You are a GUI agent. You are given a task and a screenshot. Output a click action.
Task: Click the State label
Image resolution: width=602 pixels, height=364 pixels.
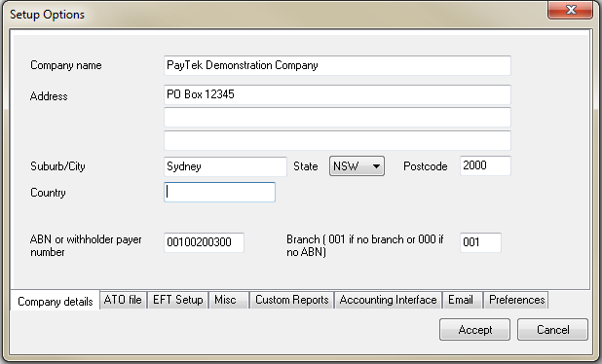[x=306, y=166]
